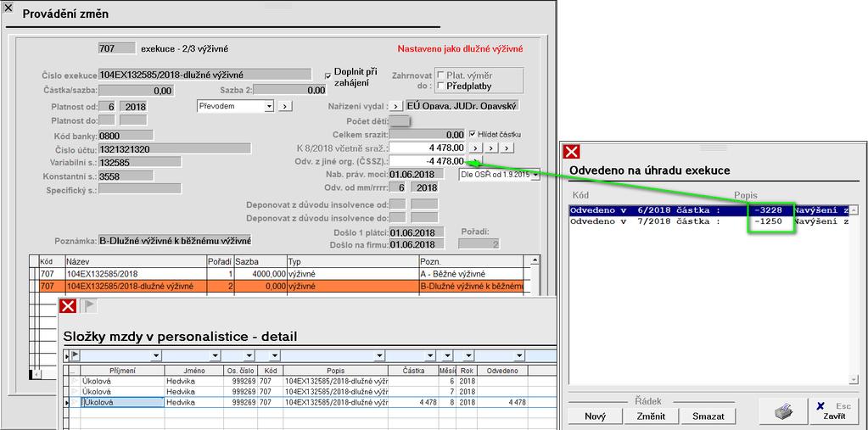This screenshot has width=868, height=430.
Task: Open the Částka column filter dropdown
Action: point(429,355)
